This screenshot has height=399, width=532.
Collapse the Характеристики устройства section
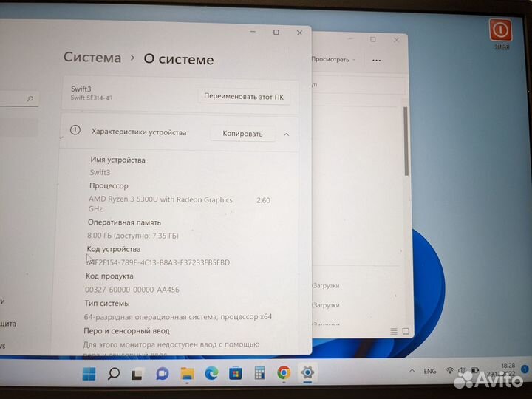(x=287, y=134)
